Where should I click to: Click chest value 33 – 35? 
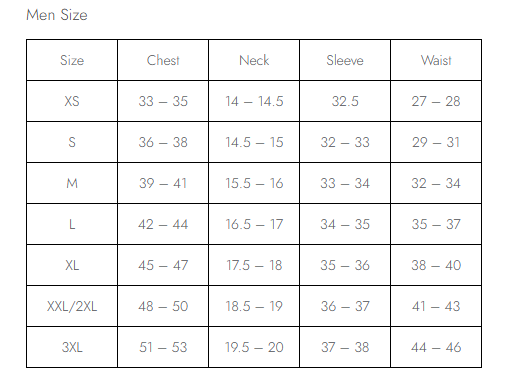tap(163, 101)
